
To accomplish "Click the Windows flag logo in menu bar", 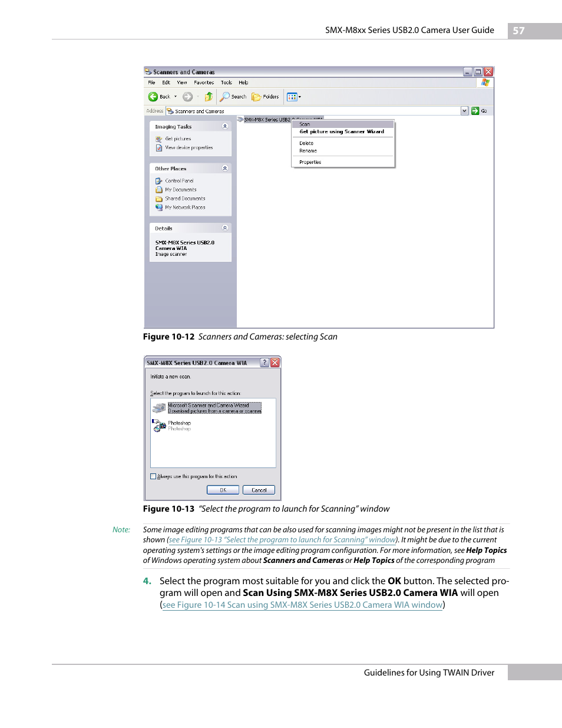I will tap(485, 83).
